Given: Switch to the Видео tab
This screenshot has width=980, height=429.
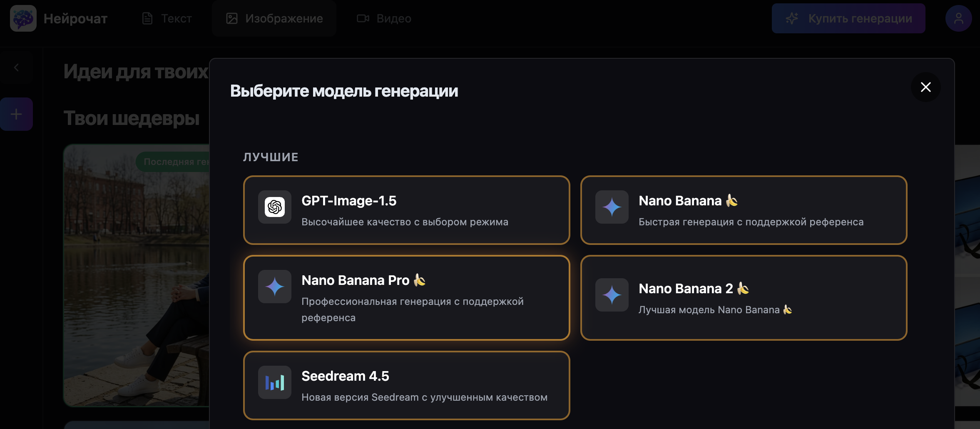Looking at the screenshot, I should coord(384,18).
